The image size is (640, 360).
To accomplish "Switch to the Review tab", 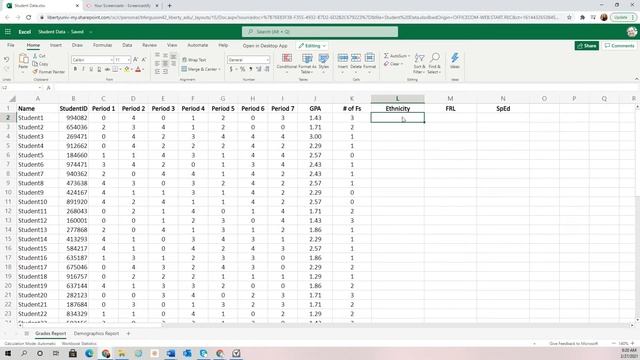I will 149,45.
